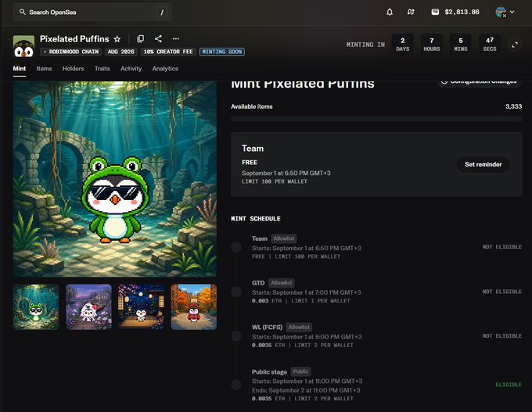The image size is (532, 412).
Task: Open the Mint tab
Action: 20,69
